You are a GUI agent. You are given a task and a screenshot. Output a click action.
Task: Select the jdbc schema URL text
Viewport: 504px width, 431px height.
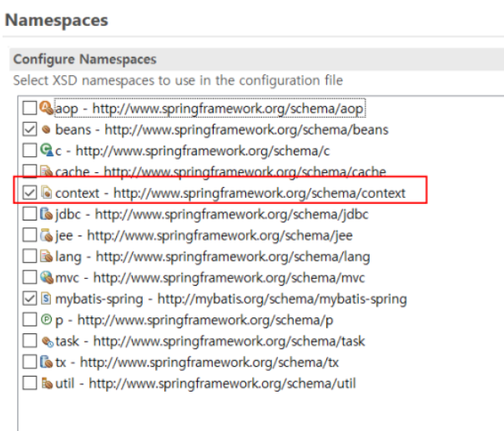click(x=231, y=214)
